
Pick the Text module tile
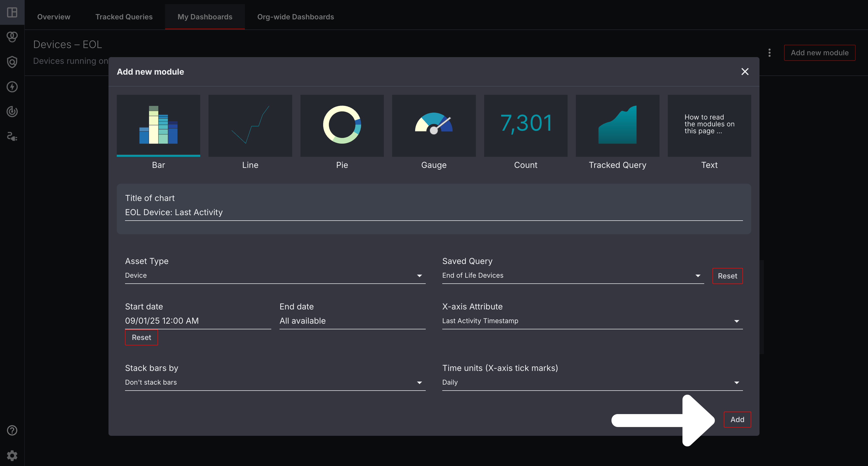coord(709,125)
